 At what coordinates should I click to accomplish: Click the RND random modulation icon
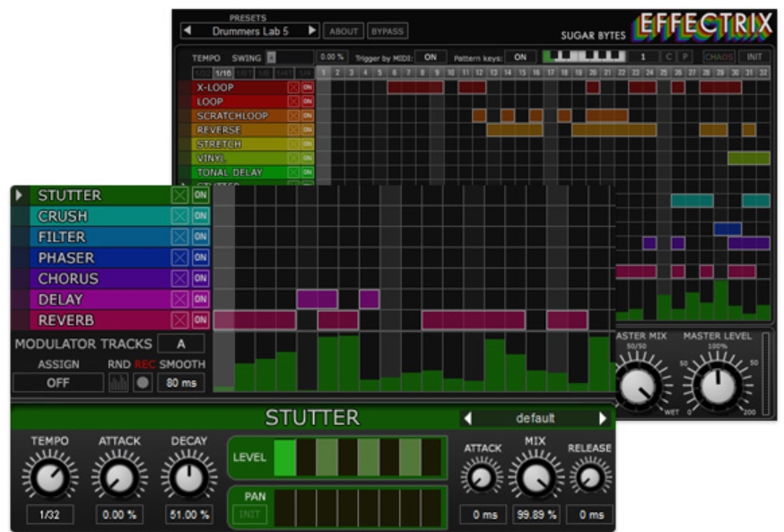pyautogui.click(x=118, y=383)
